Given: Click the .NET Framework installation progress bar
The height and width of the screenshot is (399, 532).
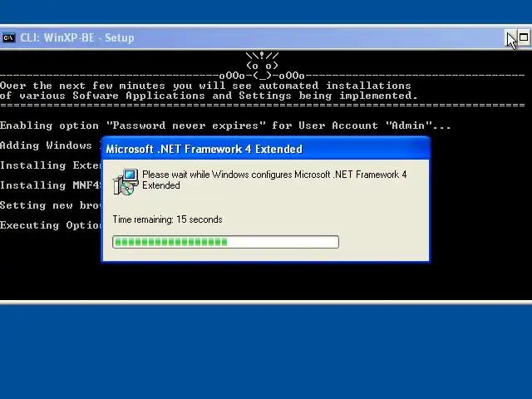Looking at the screenshot, I should click(225, 242).
